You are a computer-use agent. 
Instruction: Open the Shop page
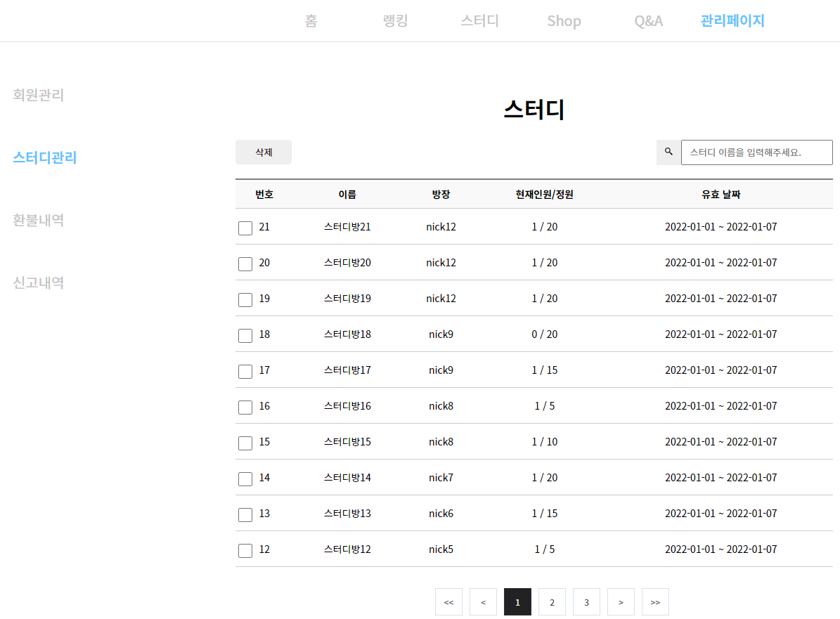[x=564, y=20]
